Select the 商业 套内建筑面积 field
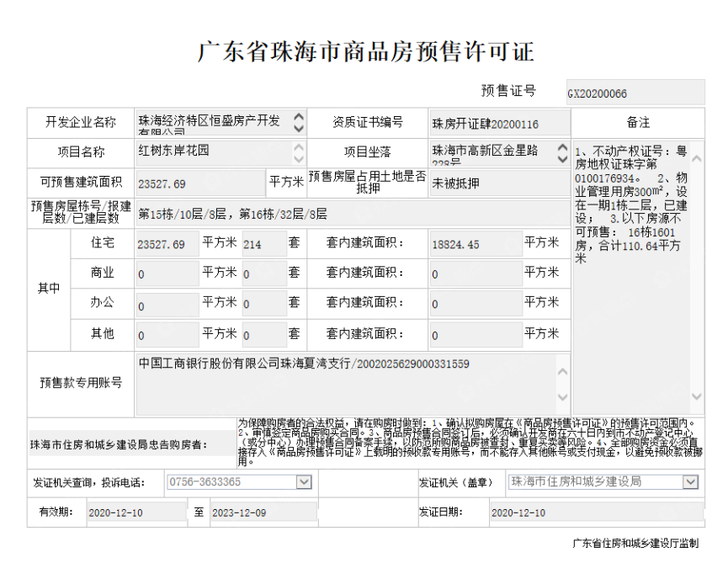Image resolution: width=728 pixels, height=568 pixels. (x=476, y=273)
